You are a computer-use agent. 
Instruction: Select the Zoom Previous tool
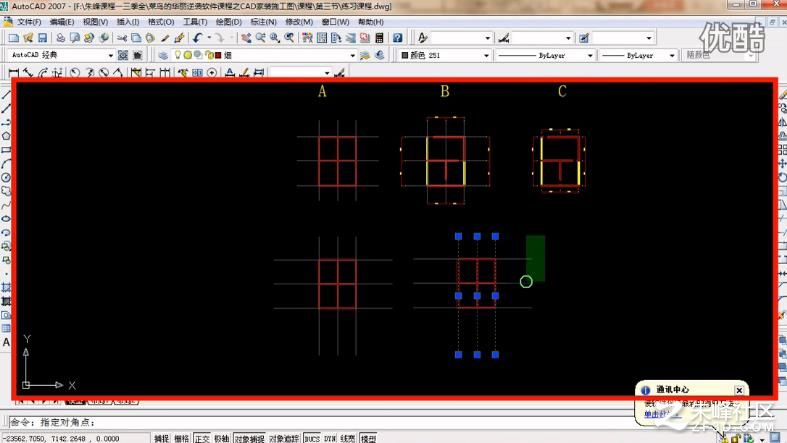click(290, 38)
